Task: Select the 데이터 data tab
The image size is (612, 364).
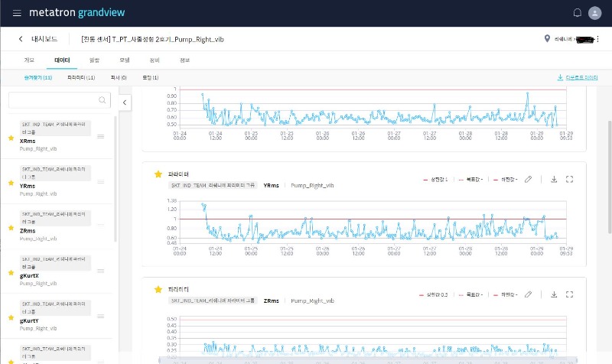Action: [x=62, y=60]
